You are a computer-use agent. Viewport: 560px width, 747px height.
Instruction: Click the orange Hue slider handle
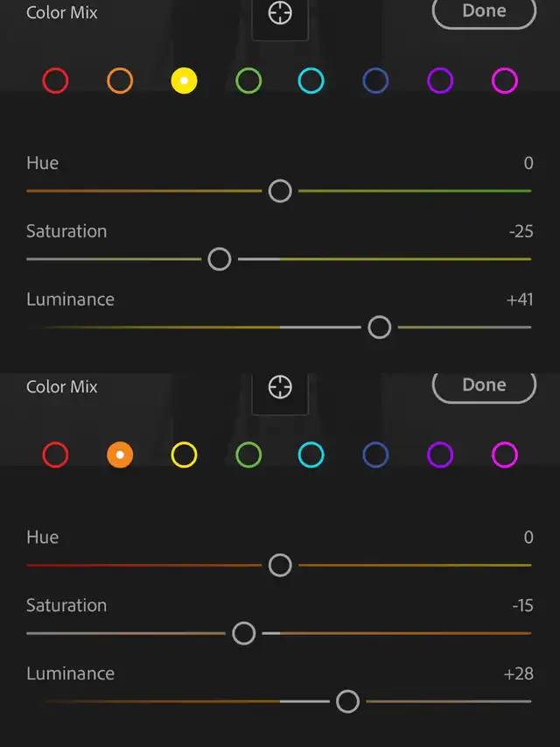tap(280, 564)
